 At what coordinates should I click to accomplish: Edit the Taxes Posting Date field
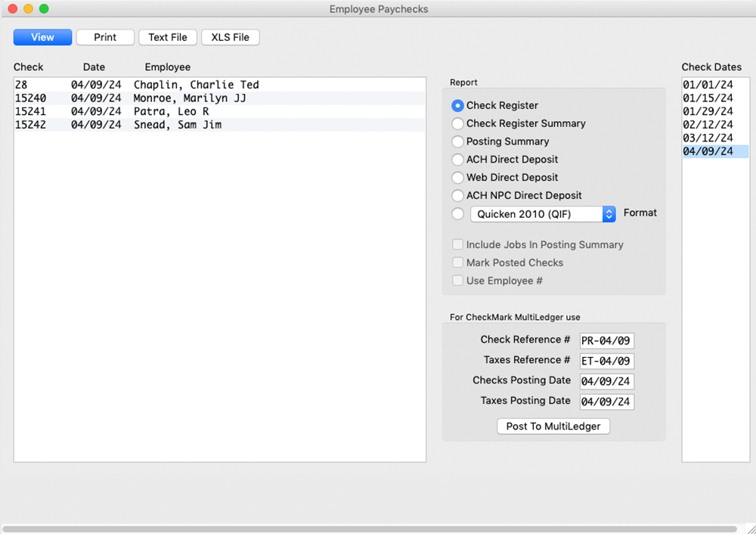tap(606, 401)
